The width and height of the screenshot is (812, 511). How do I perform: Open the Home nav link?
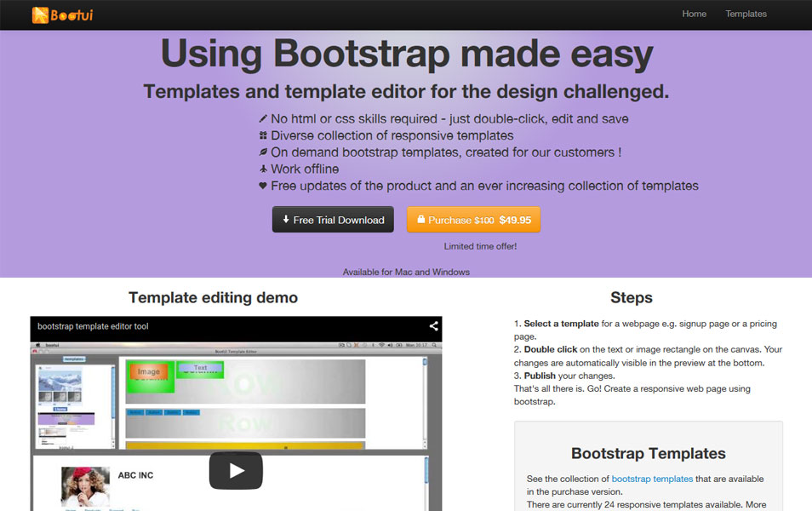click(694, 14)
